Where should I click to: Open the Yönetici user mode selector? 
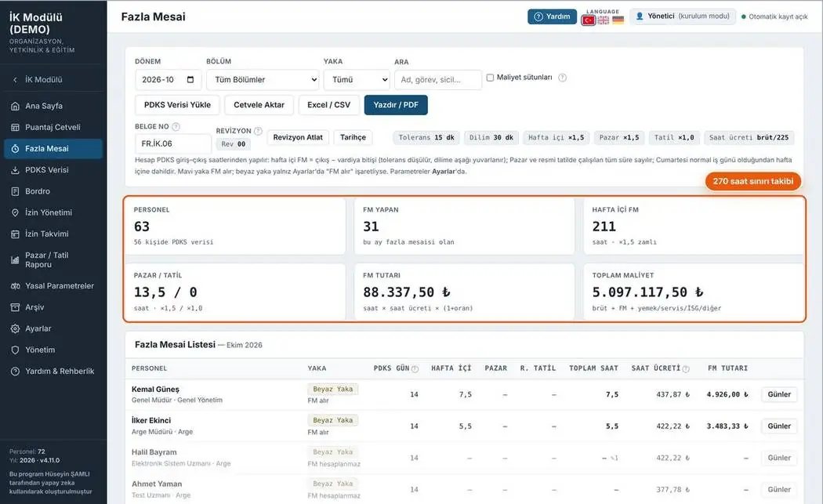(x=683, y=16)
